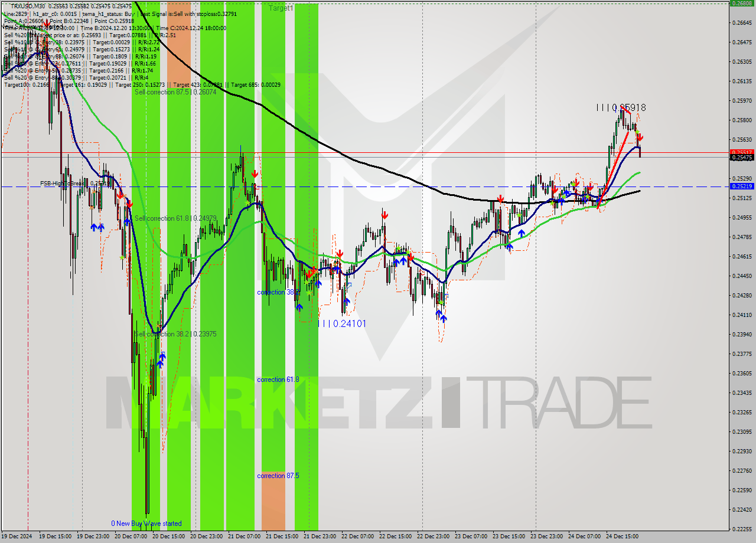Click the 'Sell correction 87.5 | 0.26074' label
Screen dimensions: 756x543
175,92
